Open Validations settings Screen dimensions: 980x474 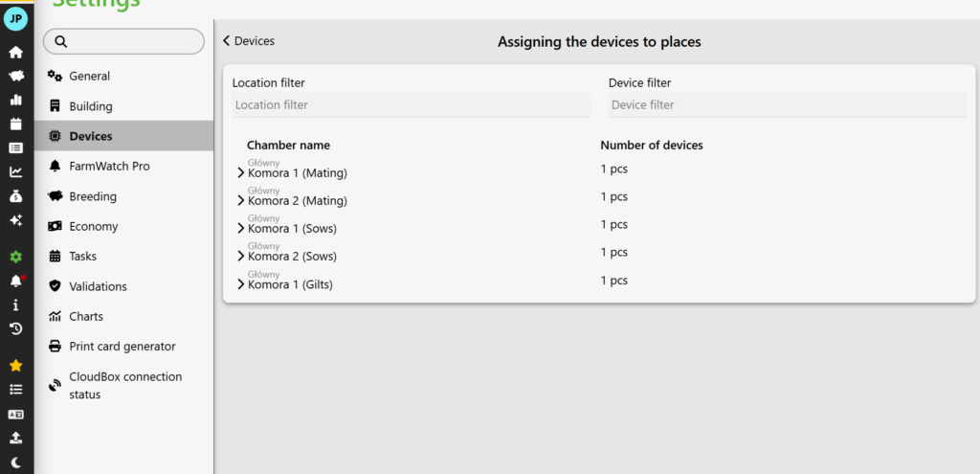123,285
